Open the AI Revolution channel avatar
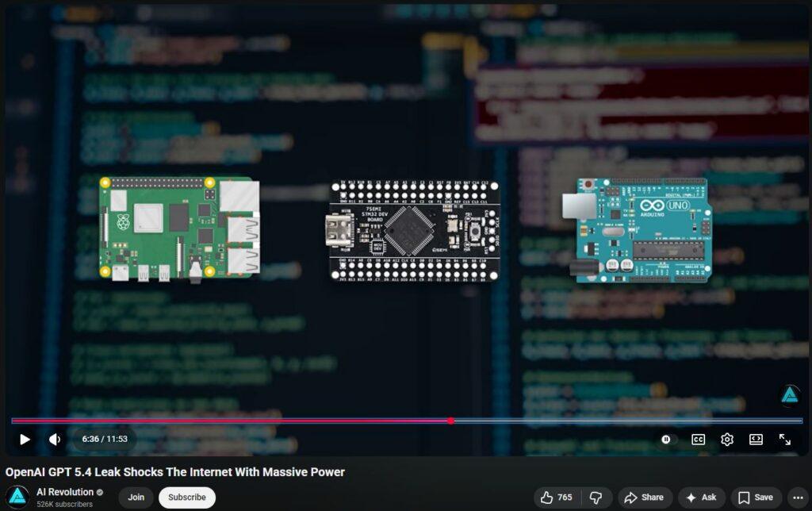The height and width of the screenshot is (511, 812). [x=17, y=498]
